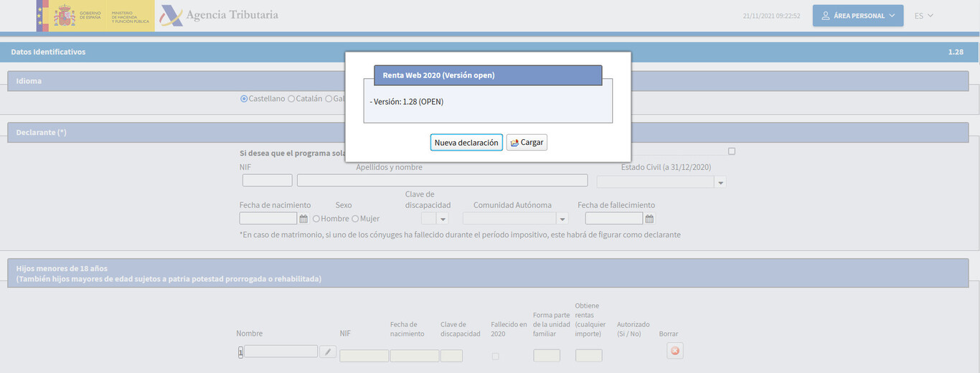This screenshot has width=980, height=373.
Task: Click the Agencia Tributaria logo
Action: pyautogui.click(x=219, y=16)
